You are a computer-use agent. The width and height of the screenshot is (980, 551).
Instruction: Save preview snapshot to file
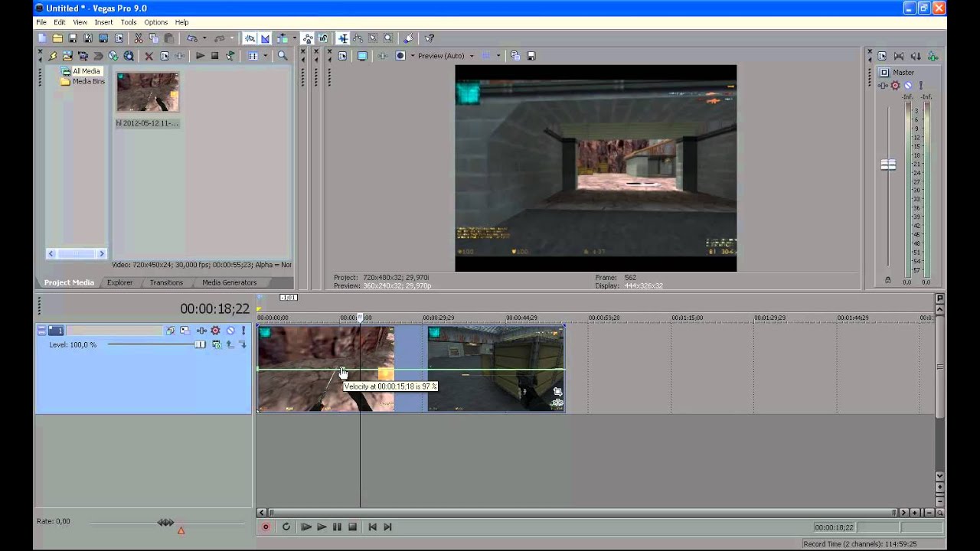531,56
